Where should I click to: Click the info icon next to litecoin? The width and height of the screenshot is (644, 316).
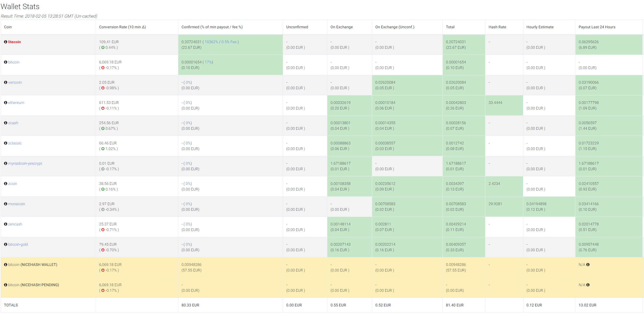pyautogui.click(x=6, y=42)
